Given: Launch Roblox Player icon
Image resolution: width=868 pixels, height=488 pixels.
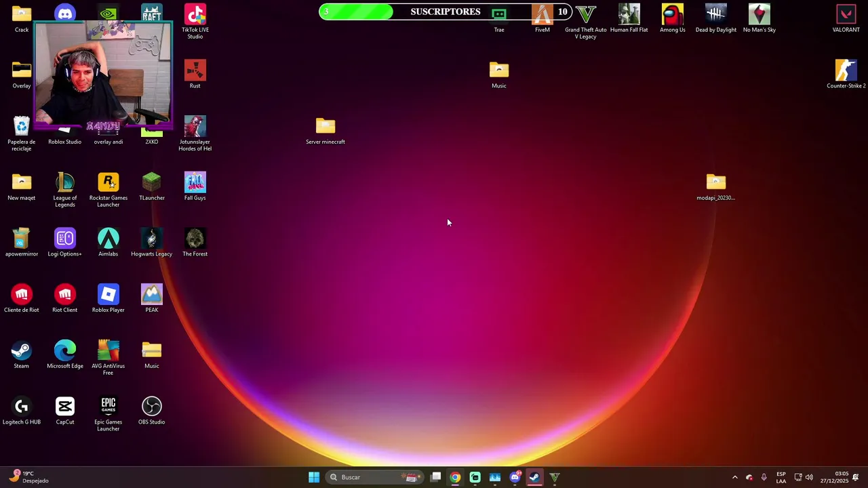Looking at the screenshot, I should [x=108, y=299].
